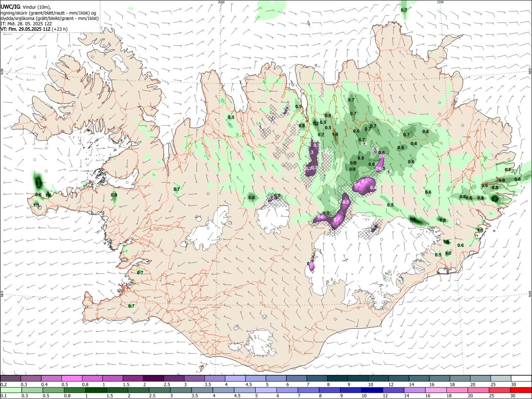Pick the very dark purple 2–2.5 swatch, upper legend

click(153, 378)
